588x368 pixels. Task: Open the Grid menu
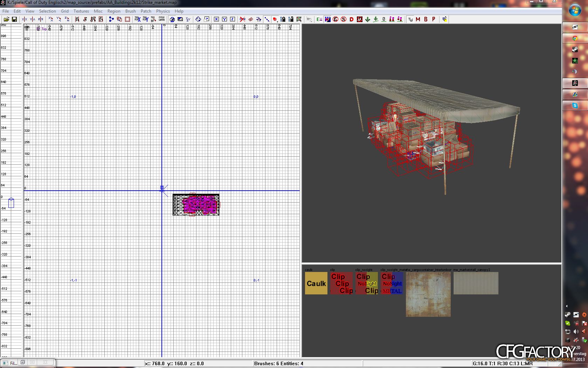pos(64,11)
